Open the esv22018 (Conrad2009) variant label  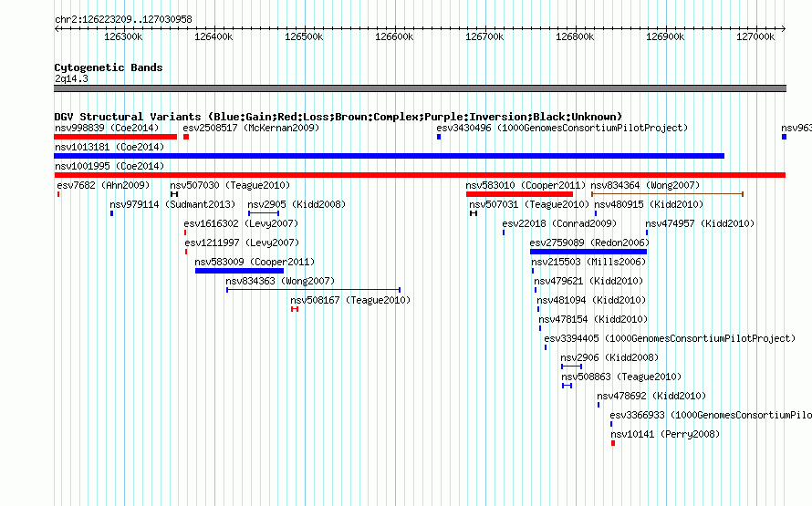(559, 223)
